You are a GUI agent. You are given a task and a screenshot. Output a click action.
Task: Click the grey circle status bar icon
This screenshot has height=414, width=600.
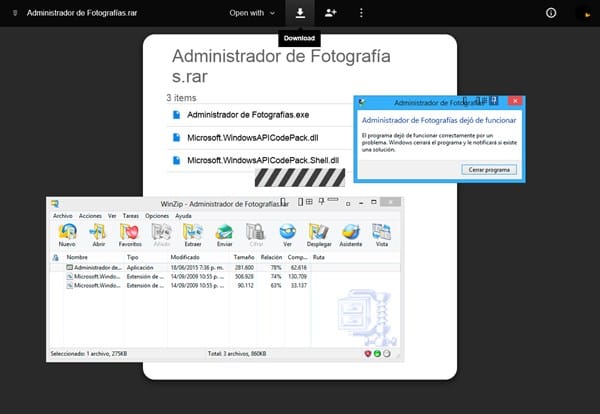387,354
